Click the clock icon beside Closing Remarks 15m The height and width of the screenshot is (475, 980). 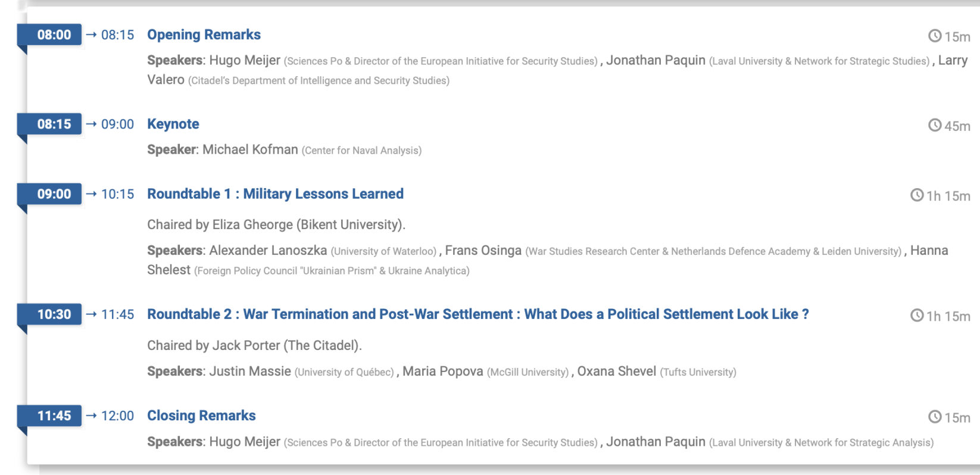(x=935, y=417)
